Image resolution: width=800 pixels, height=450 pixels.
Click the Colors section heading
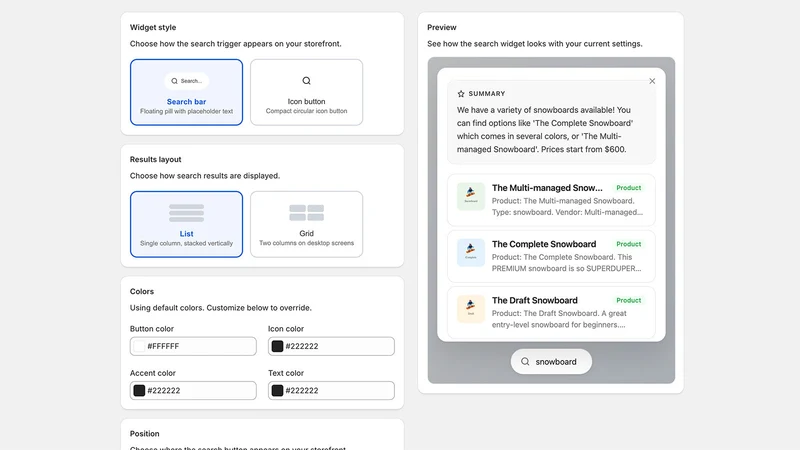(141, 292)
